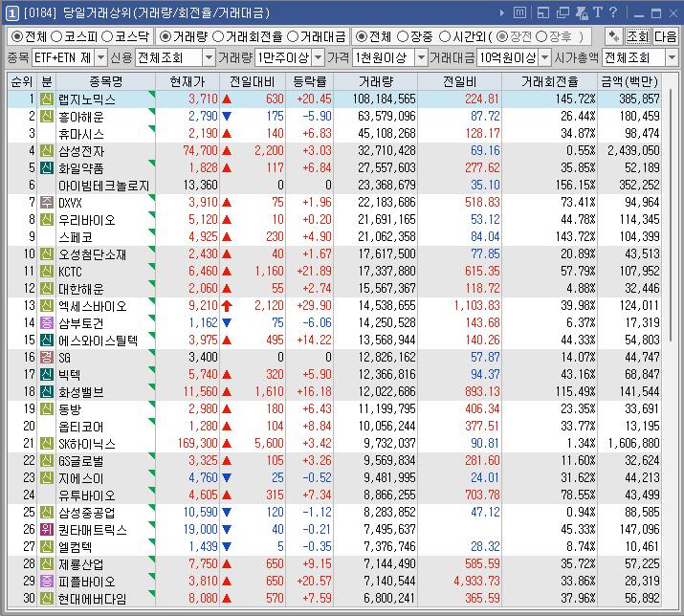Select the 거래대금 radio button

pyautogui.click(x=293, y=36)
